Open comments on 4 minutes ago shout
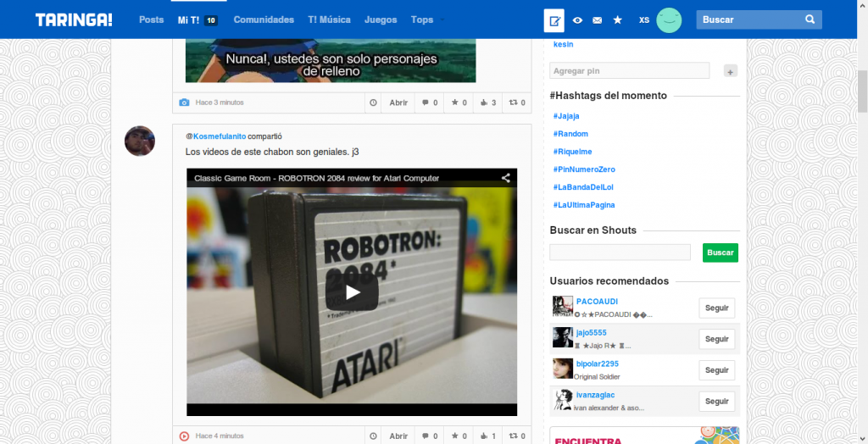Image resolution: width=868 pixels, height=444 pixels. [430, 436]
